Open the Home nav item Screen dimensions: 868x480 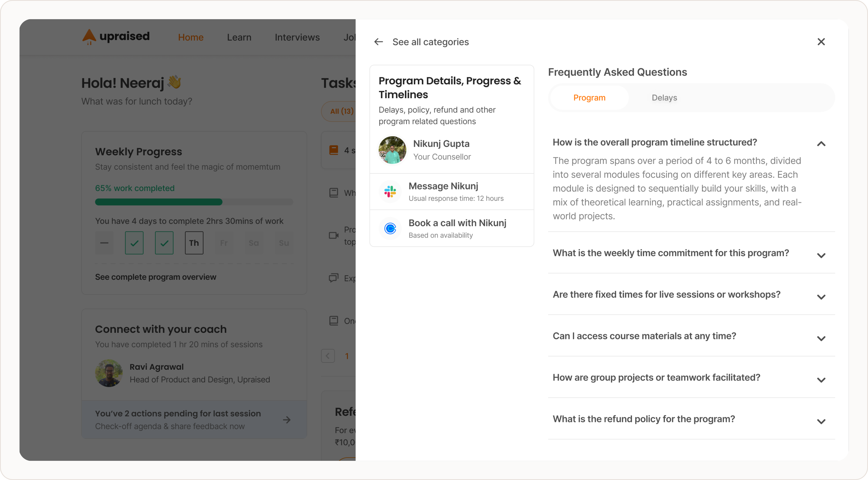[x=191, y=37]
